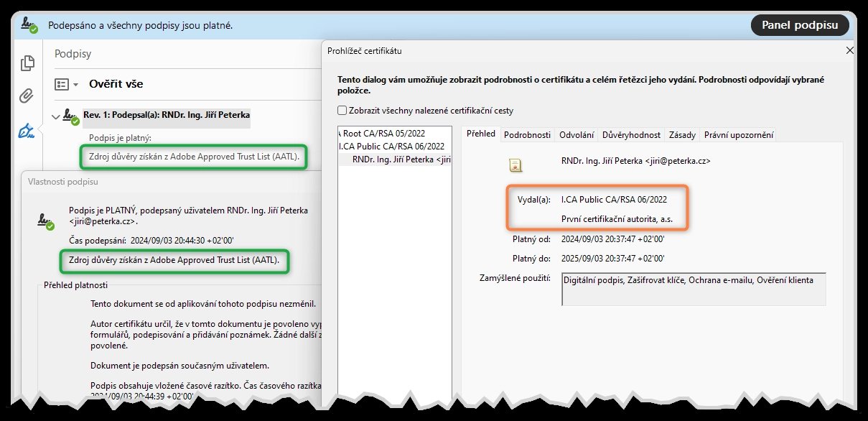Switch to the Přehled tab
This screenshot has width=868, height=421.
click(480, 134)
